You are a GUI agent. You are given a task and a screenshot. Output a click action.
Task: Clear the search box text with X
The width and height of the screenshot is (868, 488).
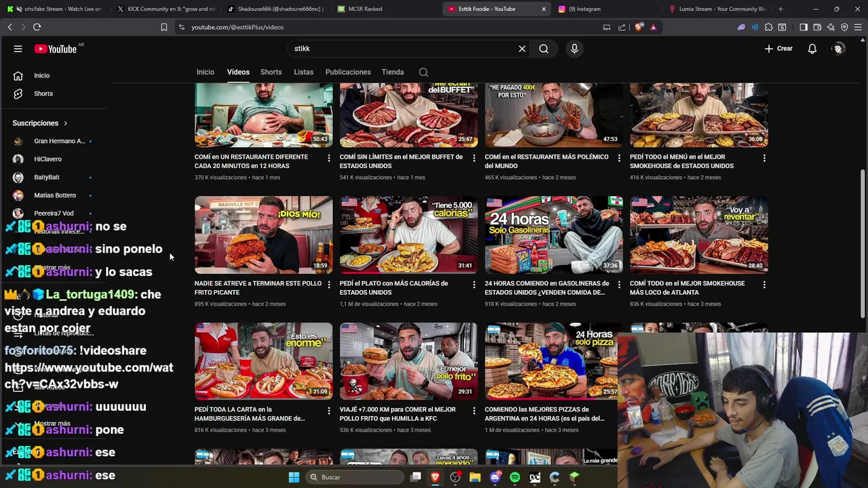(522, 49)
